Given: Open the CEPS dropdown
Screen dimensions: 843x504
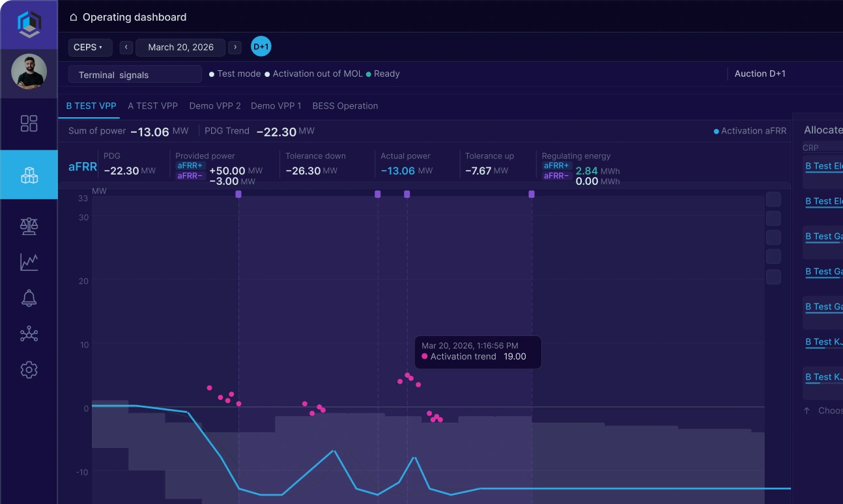Looking at the screenshot, I should (90, 48).
